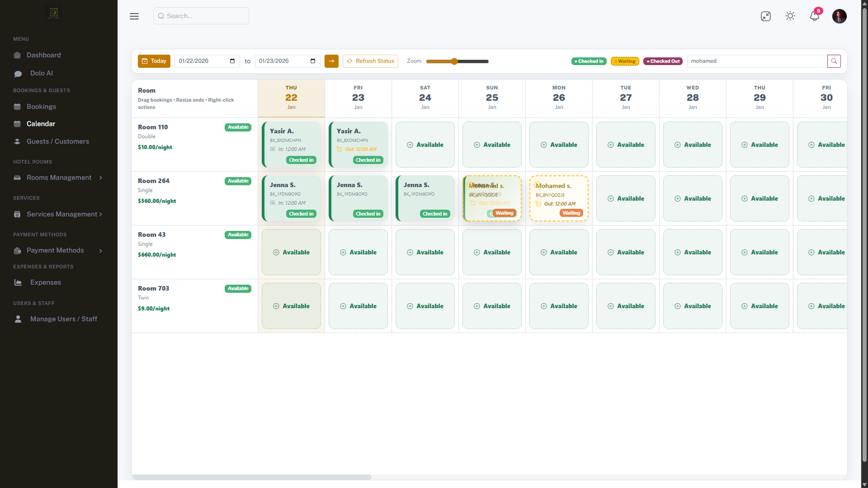The height and width of the screenshot is (488, 868).
Task: Click Refresh Status button
Action: point(370,61)
